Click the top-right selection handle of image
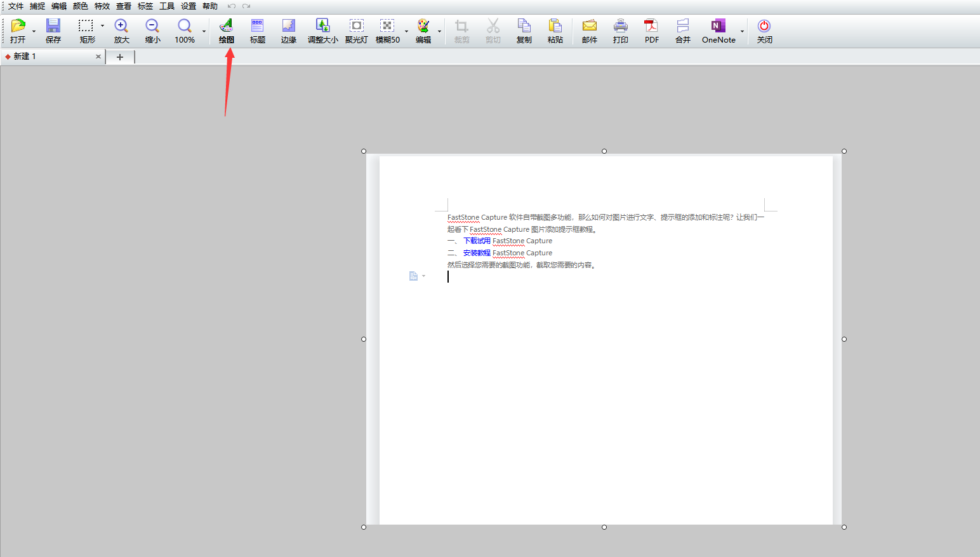This screenshot has height=557, width=980. pyautogui.click(x=844, y=151)
